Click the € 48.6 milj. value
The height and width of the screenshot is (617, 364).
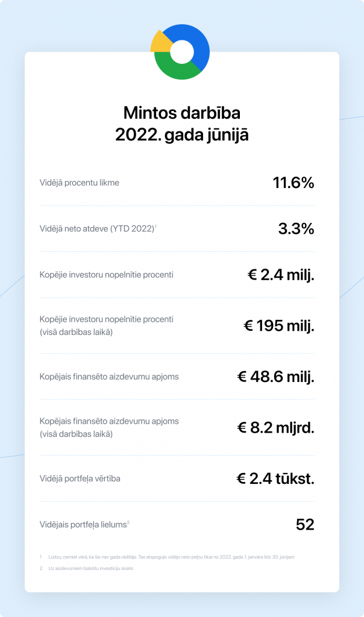(x=275, y=377)
